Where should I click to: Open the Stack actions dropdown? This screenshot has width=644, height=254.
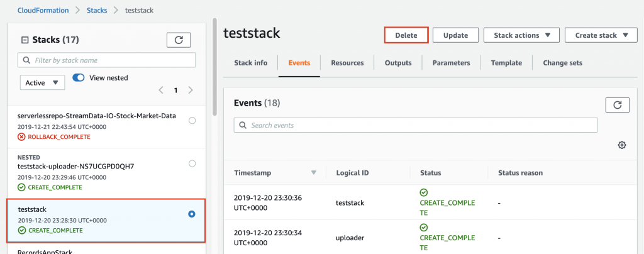pyautogui.click(x=521, y=35)
